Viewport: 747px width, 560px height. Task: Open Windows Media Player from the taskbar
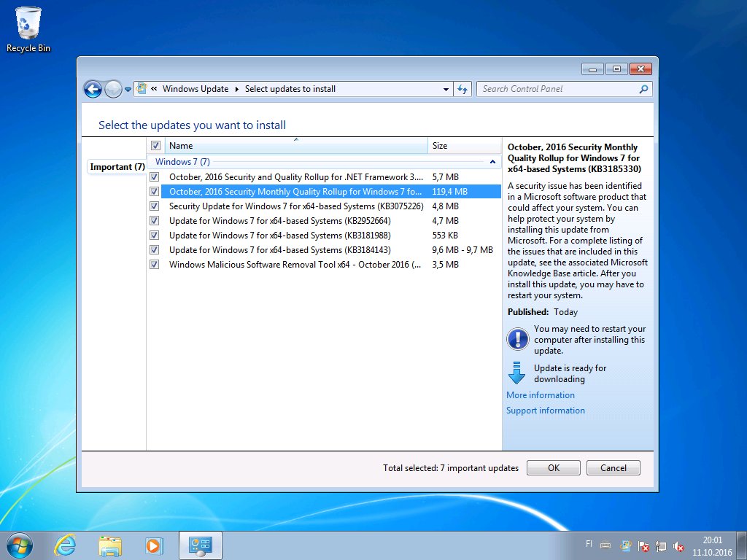click(154, 545)
